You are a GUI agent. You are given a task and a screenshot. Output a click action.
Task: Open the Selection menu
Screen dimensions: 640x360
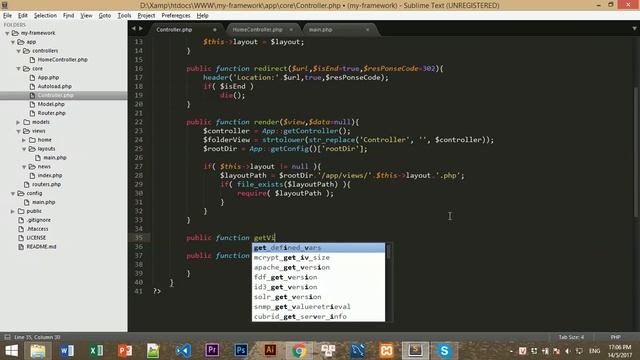coord(45,16)
